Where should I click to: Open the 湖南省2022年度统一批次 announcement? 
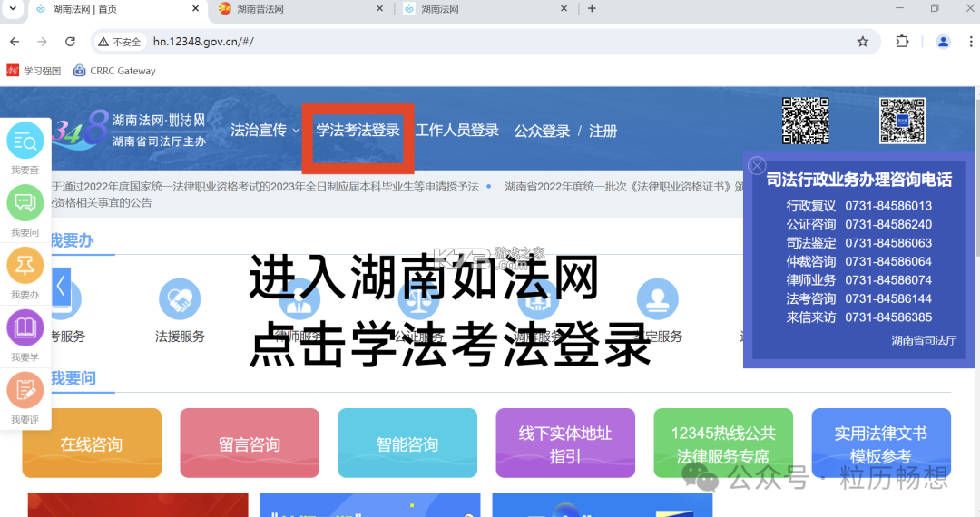623,186
